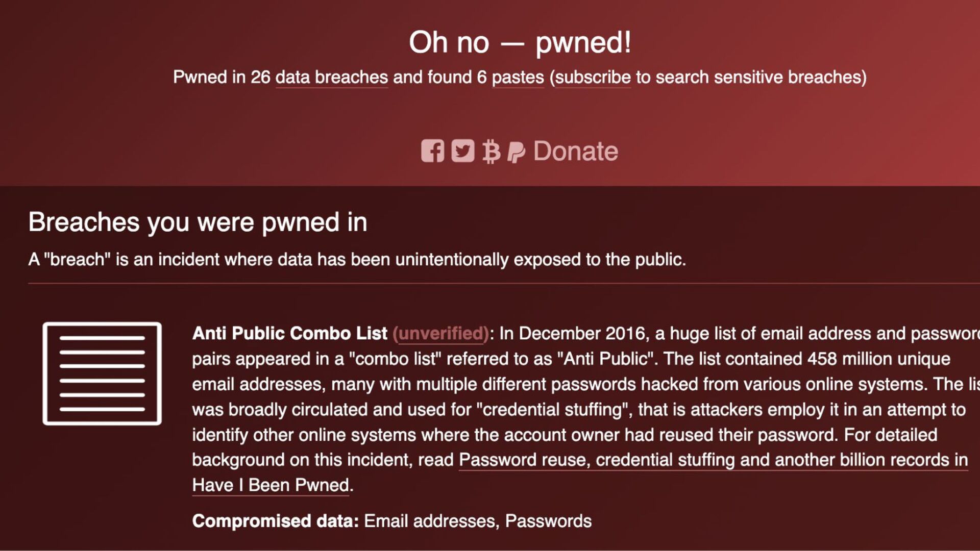Click the "Compromised data:" label
The width and height of the screenshot is (980, 551).
[x=276, y=521]
